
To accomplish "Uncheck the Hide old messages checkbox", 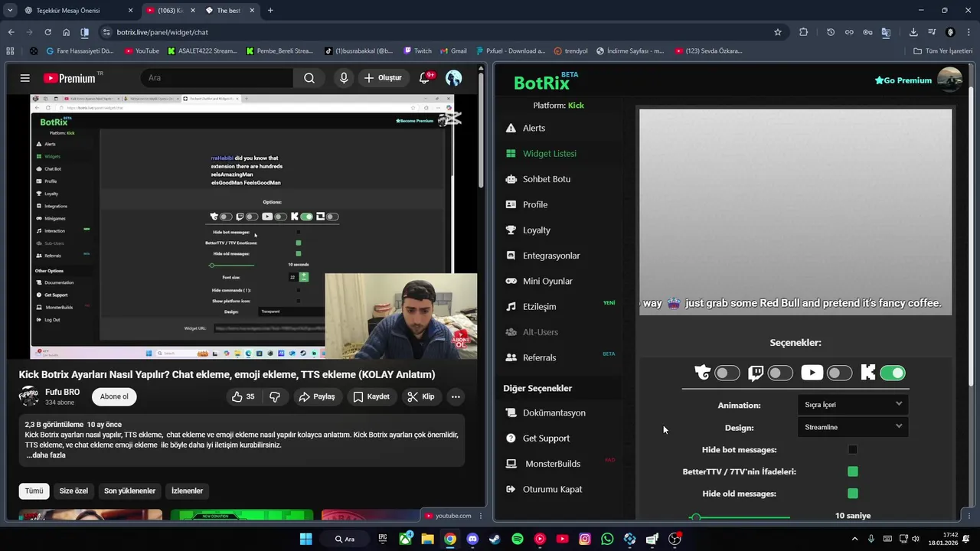I will (853, 494).
